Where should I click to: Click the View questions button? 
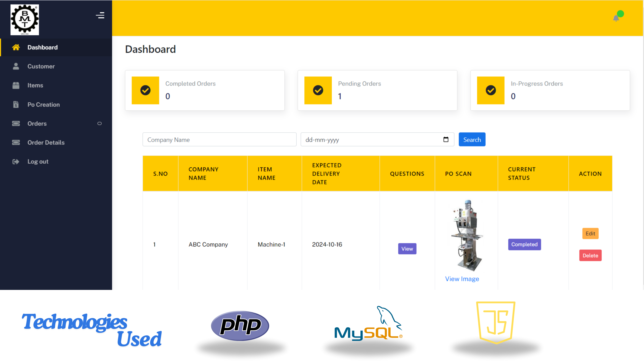pos(407,249)
